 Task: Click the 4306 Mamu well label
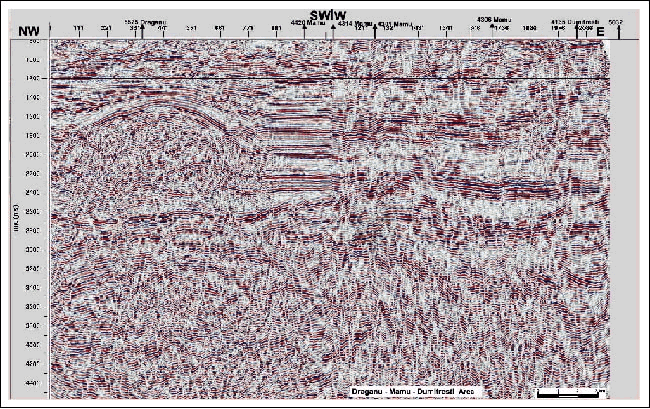tap(494, 19)
